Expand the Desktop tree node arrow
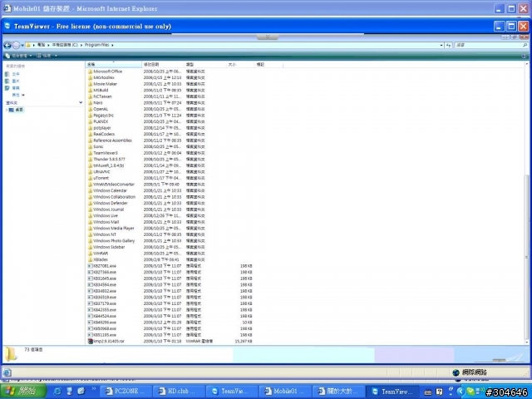532x399 pixels. point(7,110)
